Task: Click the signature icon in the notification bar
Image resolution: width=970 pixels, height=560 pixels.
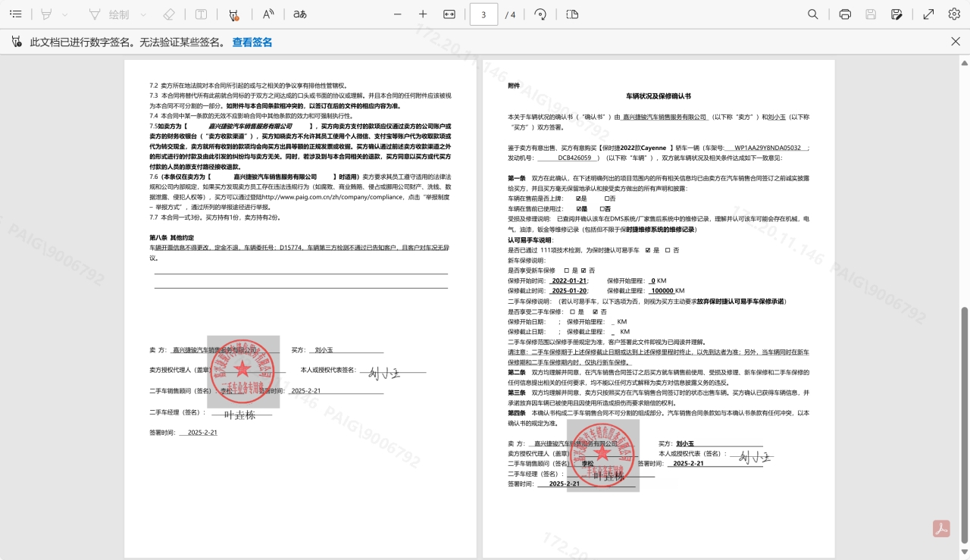Action: point(17,42)
